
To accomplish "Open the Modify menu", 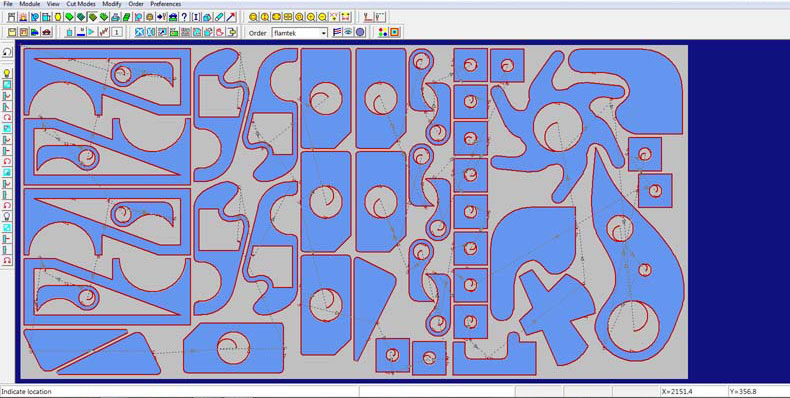I will [112, 4].
